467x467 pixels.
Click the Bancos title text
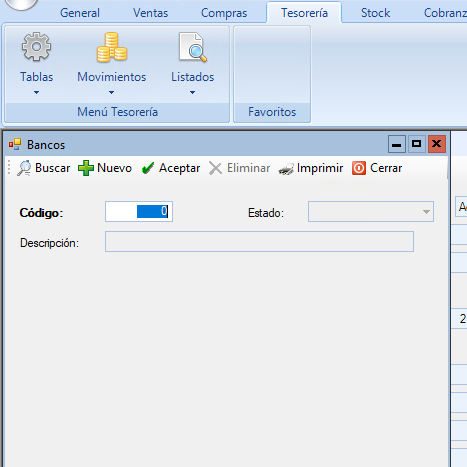click(46, 145)
